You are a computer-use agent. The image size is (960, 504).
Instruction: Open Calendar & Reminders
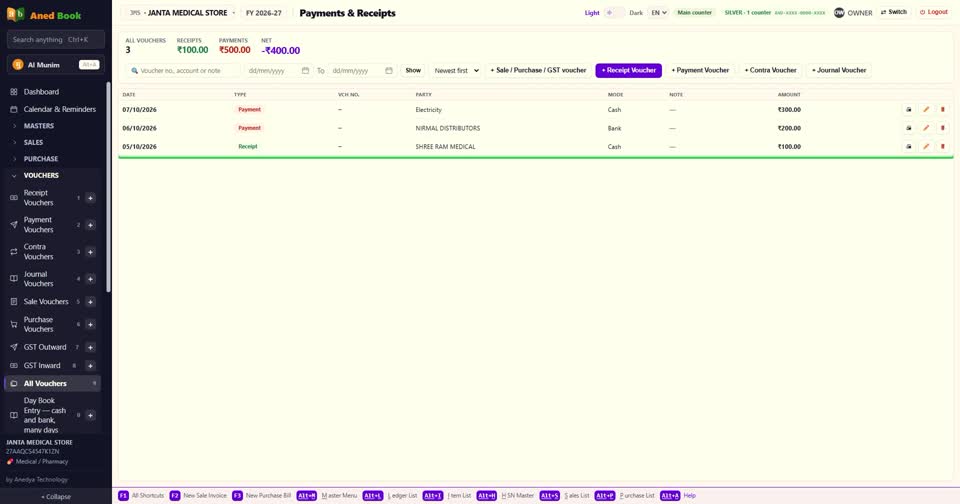59,109
